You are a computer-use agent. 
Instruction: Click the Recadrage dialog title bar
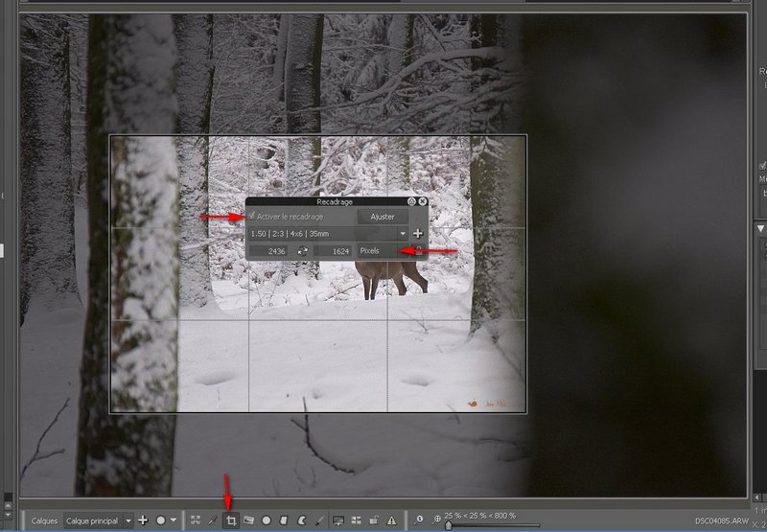coord(334,201)
